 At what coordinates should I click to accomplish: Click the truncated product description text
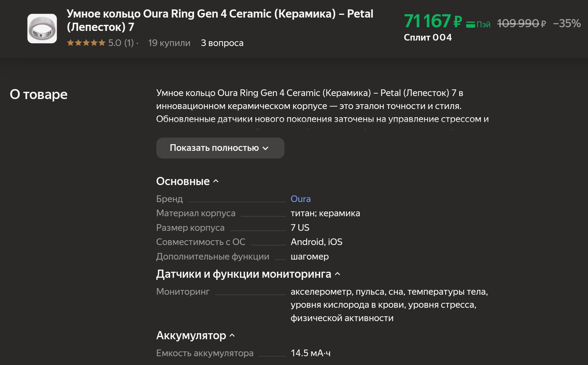(x=322, y=106)
